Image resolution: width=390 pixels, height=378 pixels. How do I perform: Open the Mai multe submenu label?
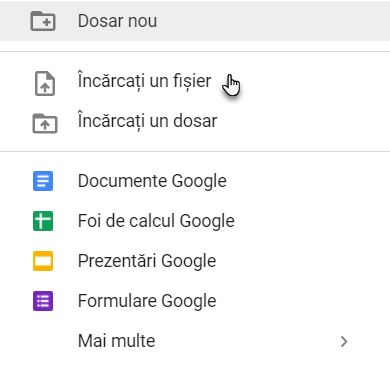[116, 341]
